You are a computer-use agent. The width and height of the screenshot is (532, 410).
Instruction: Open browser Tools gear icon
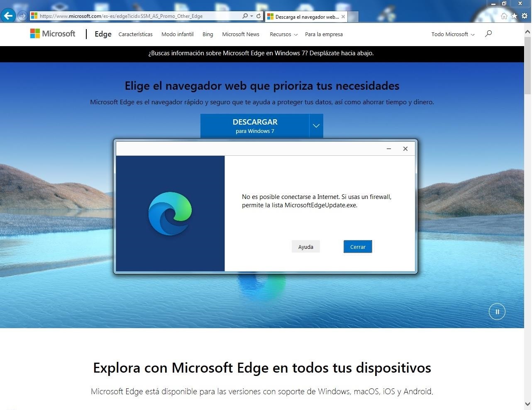click(525, 16)
